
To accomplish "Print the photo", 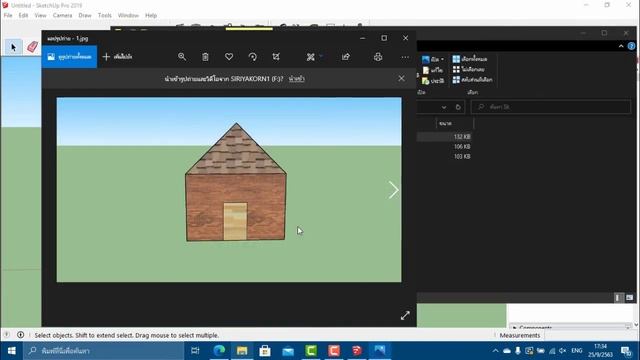I will 378,57.
